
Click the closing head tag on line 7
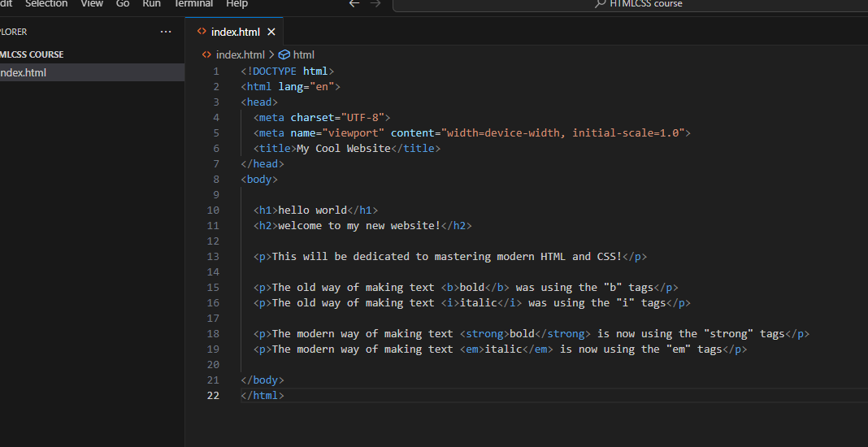pyautogui.click(x=263, y=164)
